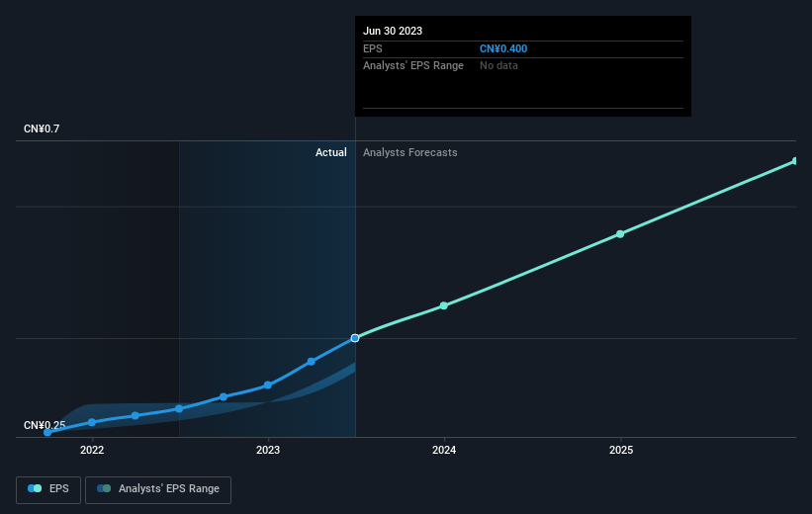Click the 'Analysts Forecasts' label
Screen dimensions: 812x514
410,152
